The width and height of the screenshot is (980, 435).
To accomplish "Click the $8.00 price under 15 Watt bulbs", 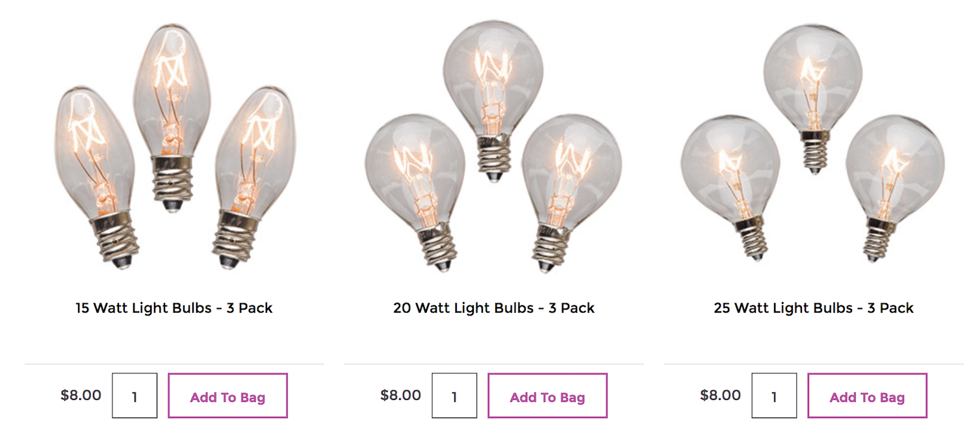I will [81, 395].
